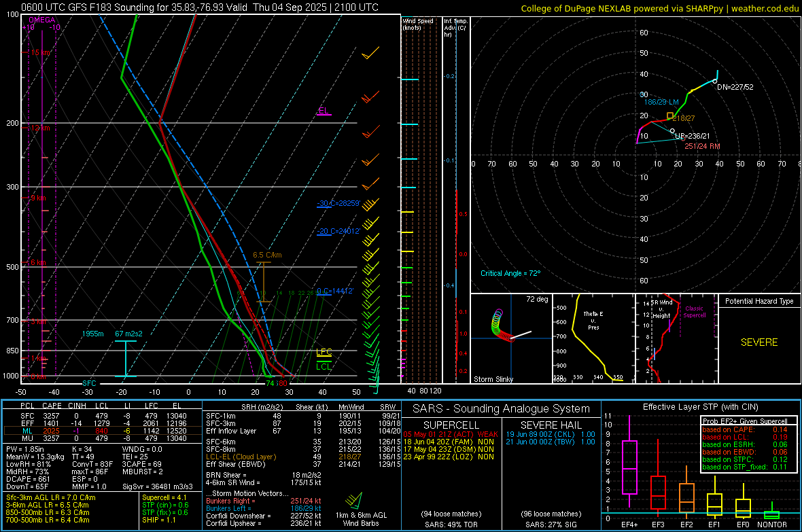The width and height of the screenshot is (802, 532).
Task: Click the 6.5 C/km lapse rate label
Action: coord(267,255)
